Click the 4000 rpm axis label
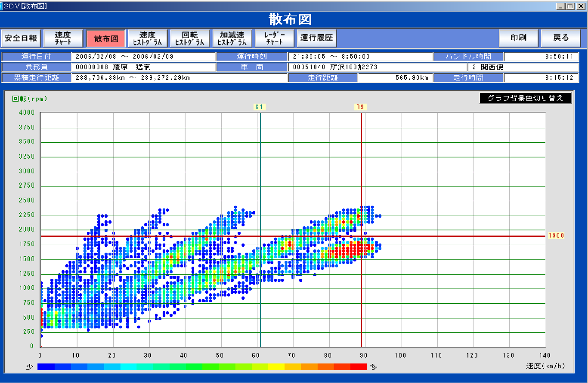This screenshot has width=588, height=383. [27, 112]
